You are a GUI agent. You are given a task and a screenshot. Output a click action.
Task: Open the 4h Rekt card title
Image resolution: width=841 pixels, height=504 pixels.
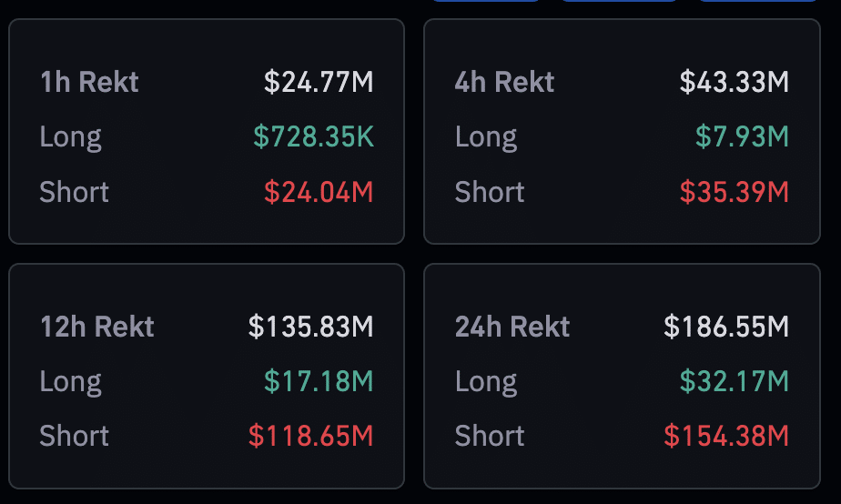click(504, 82)
